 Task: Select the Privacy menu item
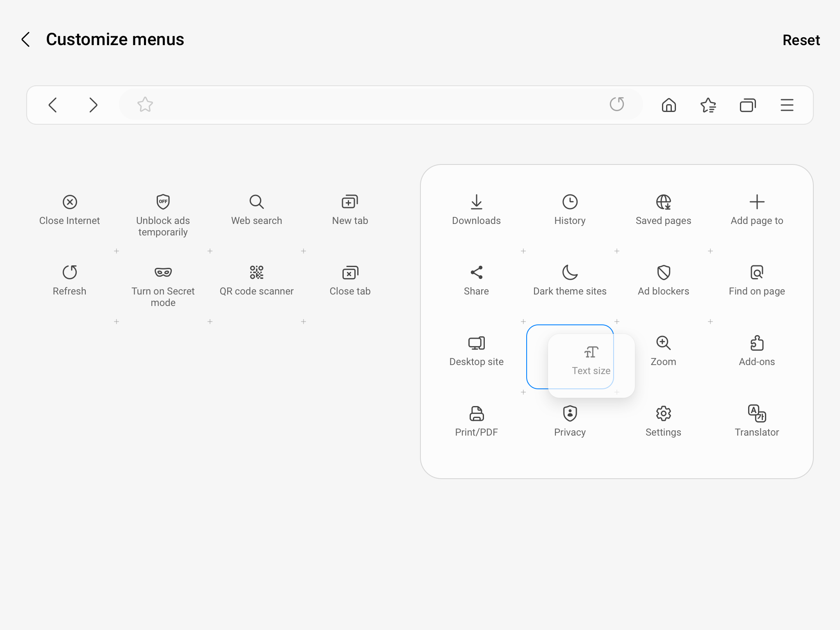click(570, 422)
